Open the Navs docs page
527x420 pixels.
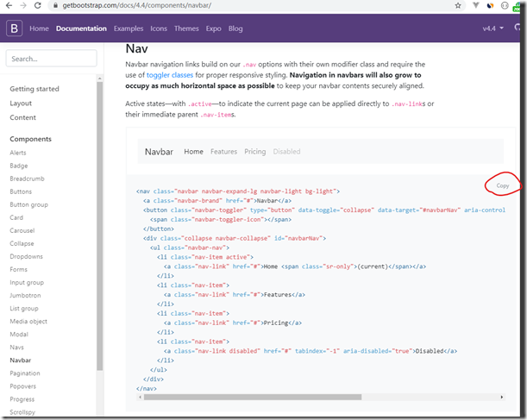(x=16, y=348)
